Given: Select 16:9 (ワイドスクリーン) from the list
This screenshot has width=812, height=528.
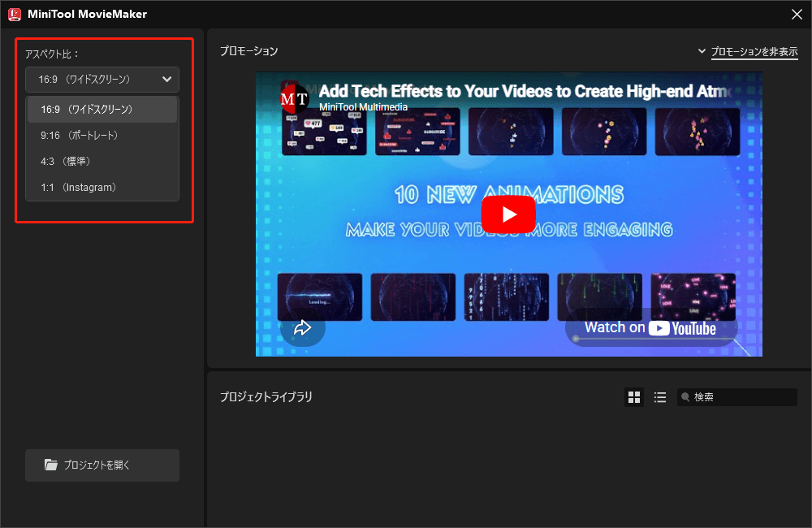Looking at the screenshot, I should (x=101, y=109).
